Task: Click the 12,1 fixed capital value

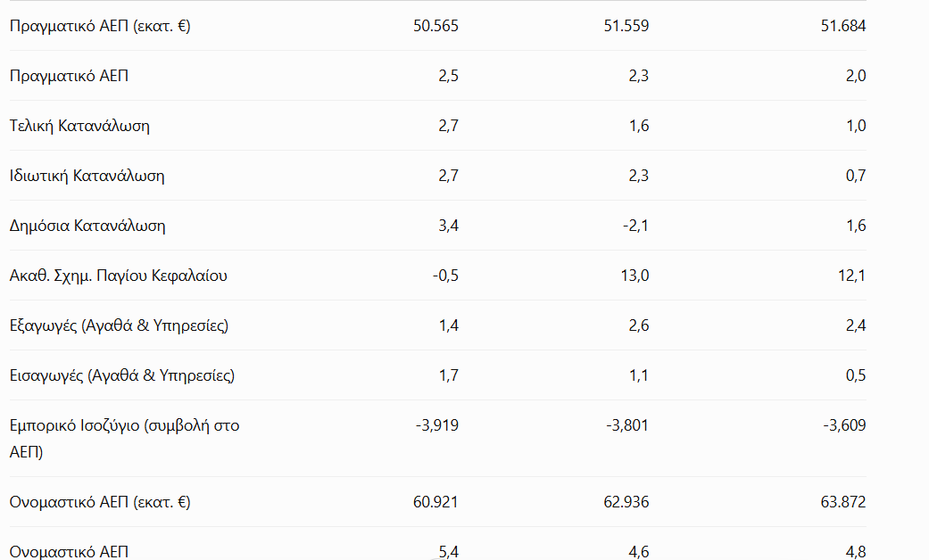Action: click(852, 276)
